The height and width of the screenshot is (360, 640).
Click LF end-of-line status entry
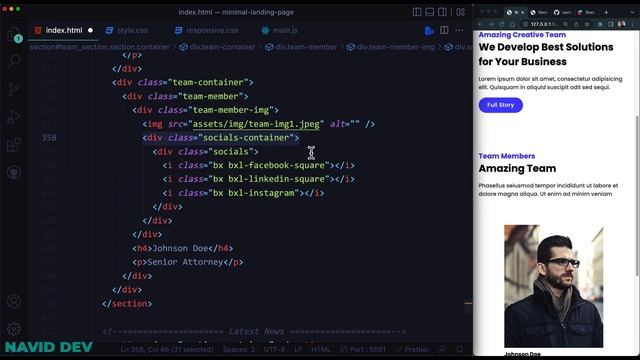(298, 349)
